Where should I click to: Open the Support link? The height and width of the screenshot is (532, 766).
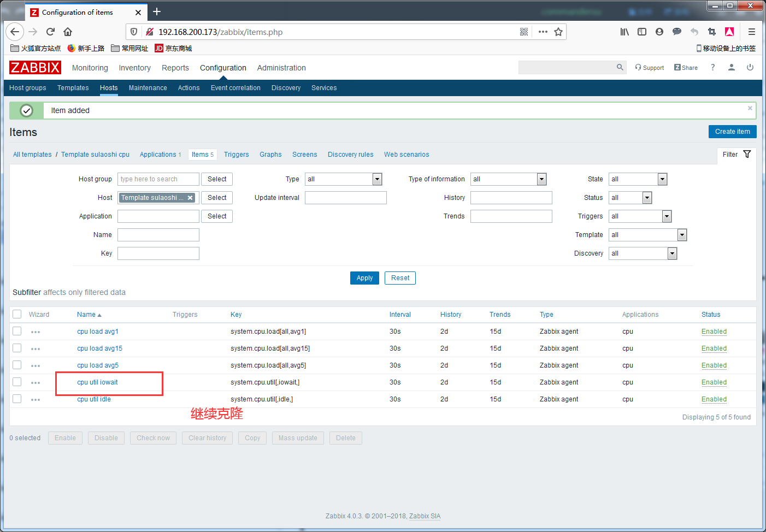[x=649, y=68]
